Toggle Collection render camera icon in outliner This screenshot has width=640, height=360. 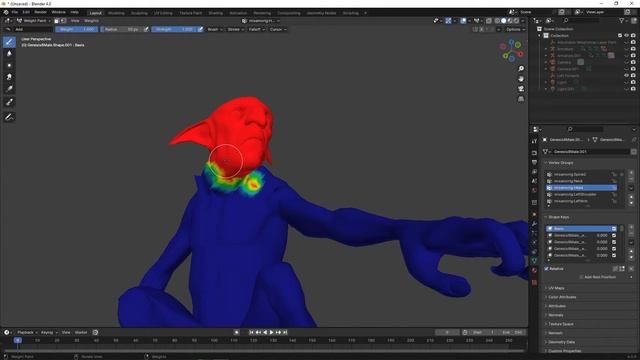(633, 36)
